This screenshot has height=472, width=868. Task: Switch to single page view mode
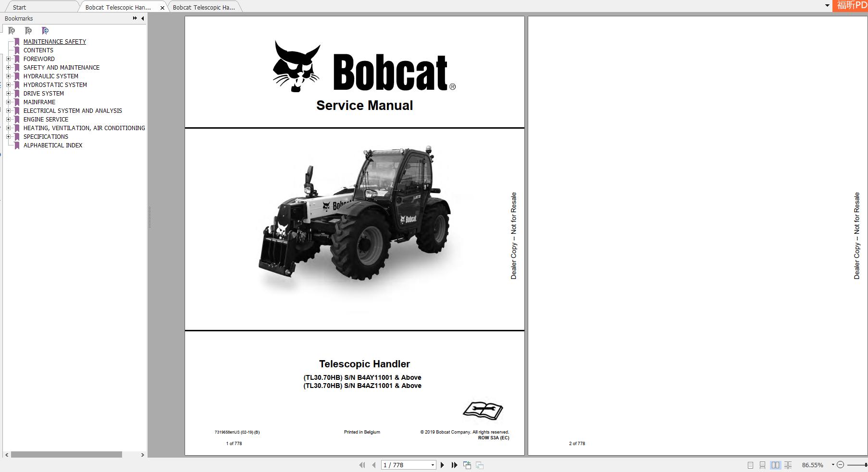(x=751, y=464)
